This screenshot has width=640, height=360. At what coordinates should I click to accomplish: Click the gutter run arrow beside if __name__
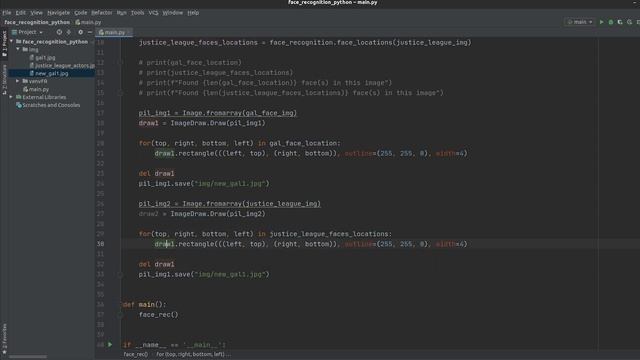pyautogui.click(x=110, y=344)
